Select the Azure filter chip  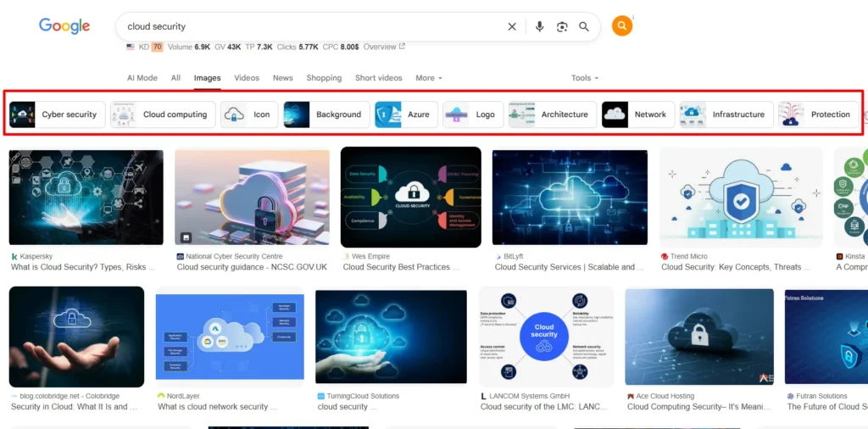pyautogui.click(x=406, y=114)
